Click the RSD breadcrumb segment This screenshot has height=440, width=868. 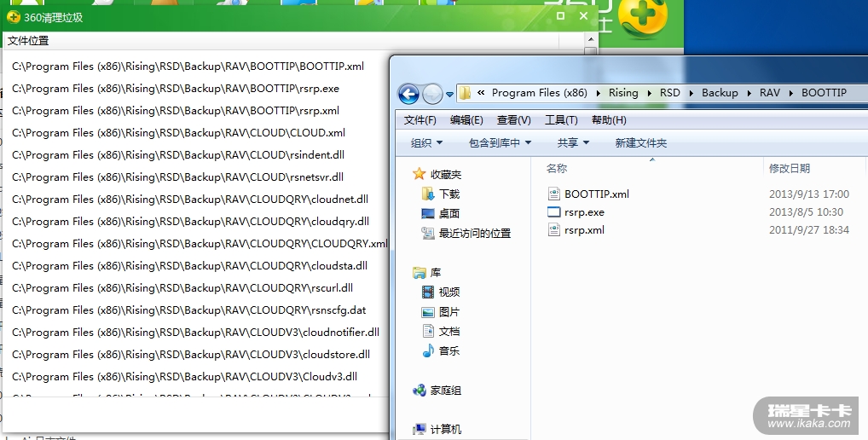point(670,92)
